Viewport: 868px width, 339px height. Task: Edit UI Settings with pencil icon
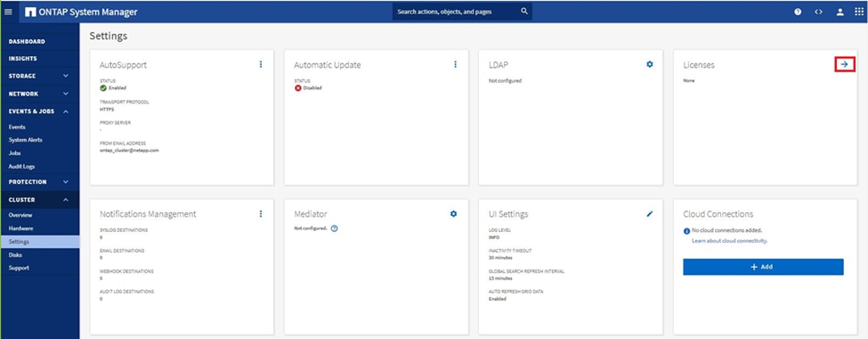[650, 213]
